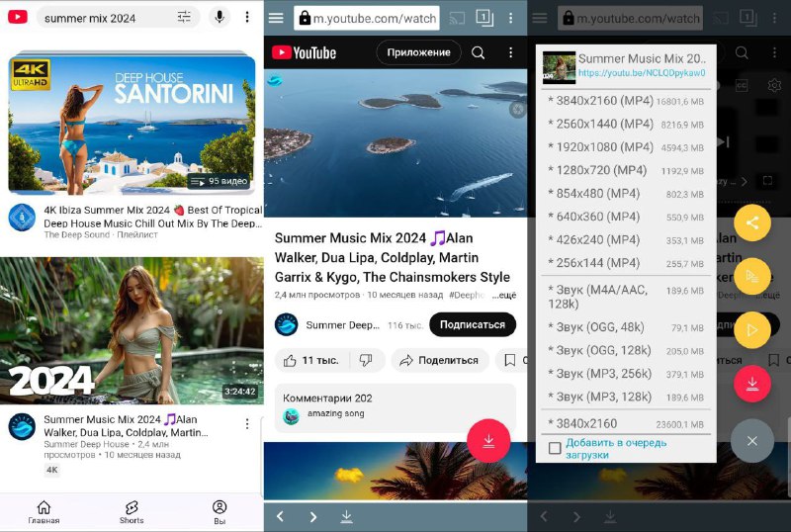This screenshot has width=791, height=532.
Task: Choose Звук (OGG, 48k) audio format
Action: click(x=626, y=327)
